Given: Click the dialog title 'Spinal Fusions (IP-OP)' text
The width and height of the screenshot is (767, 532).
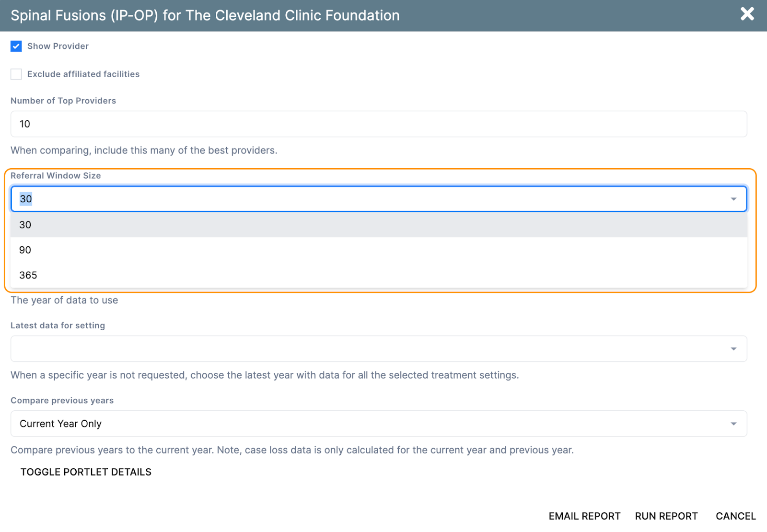Looking at the screenshot, I should tap(84, 15).
